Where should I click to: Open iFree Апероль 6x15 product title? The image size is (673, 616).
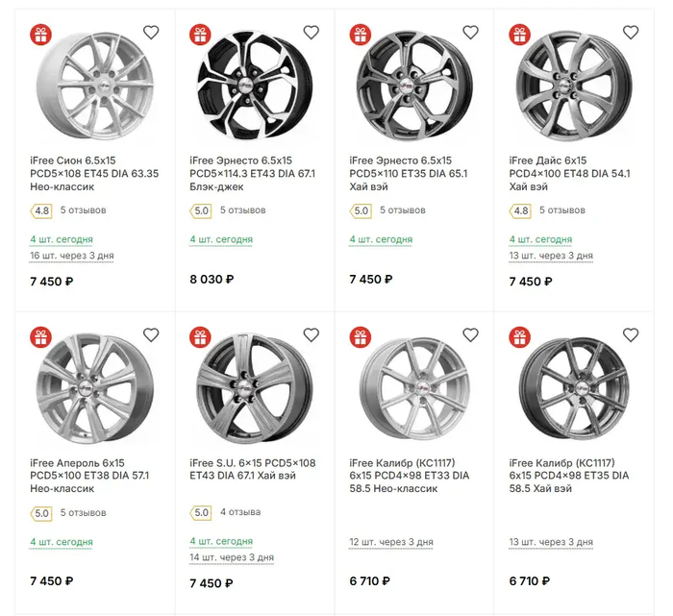(89, 475)
